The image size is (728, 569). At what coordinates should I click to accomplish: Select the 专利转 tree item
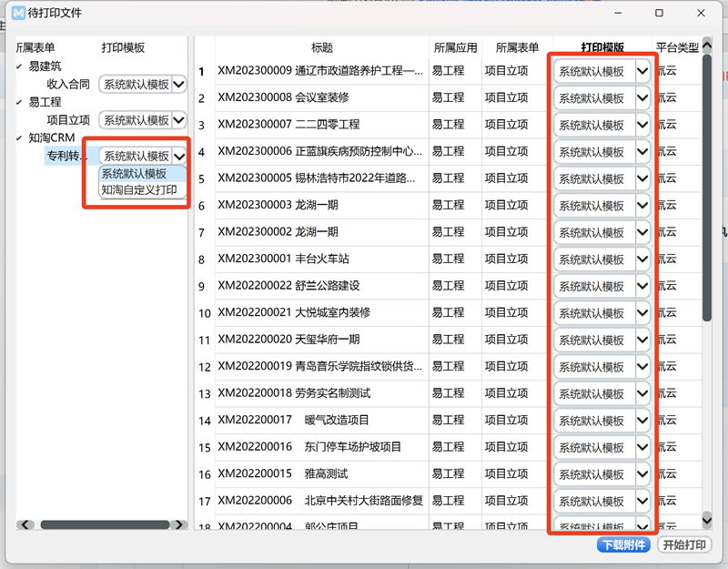[x=66, y=156]
